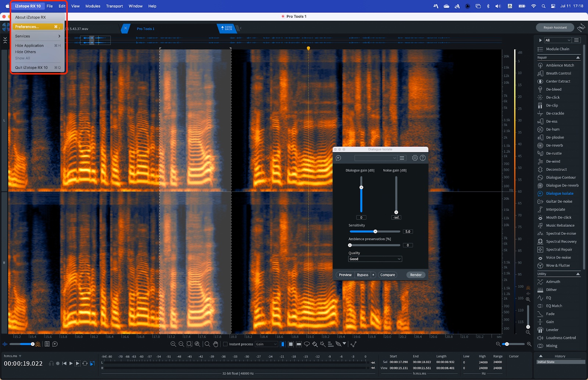
Task: Open the Guitar De-noise module
Action: click(x=559, y=202)
